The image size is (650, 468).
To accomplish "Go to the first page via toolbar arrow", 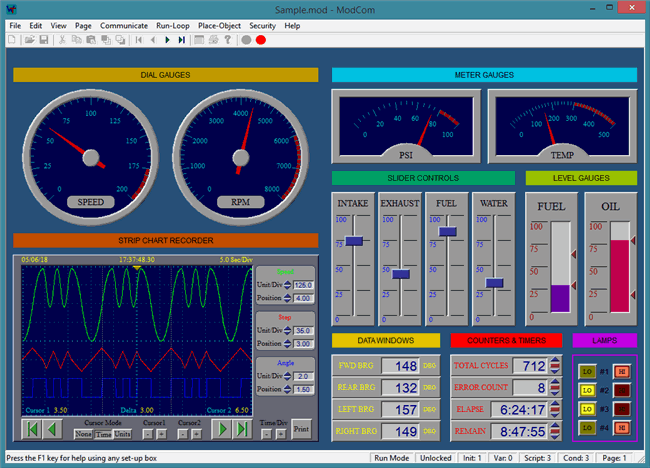I will 139,40.
